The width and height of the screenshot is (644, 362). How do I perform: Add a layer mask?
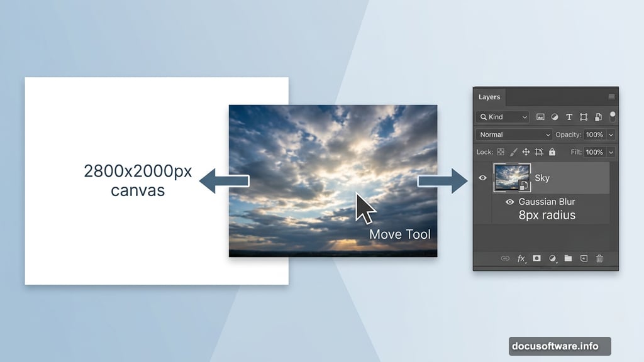click(536, 258)
